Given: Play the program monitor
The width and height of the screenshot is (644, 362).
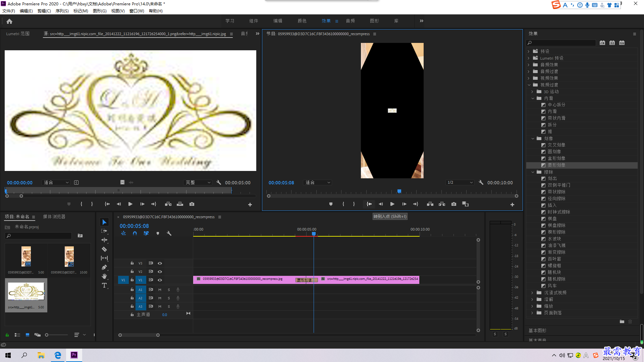Looking at the screenshot, I should 392,204.
